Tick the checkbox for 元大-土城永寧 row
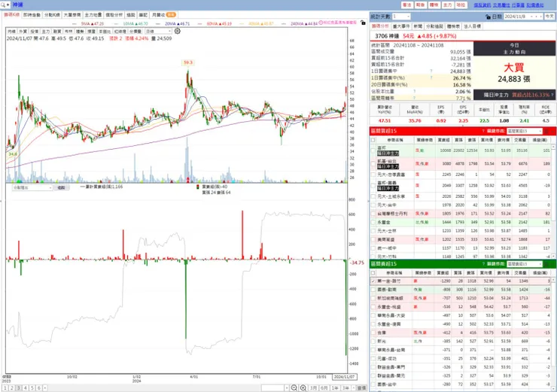557x392 pixels. [x=373, y=196]
